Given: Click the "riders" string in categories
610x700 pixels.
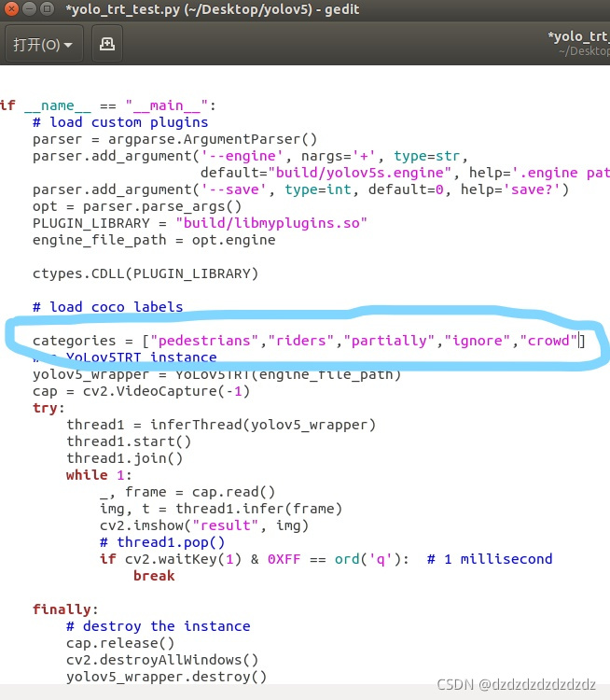Looking at the screenshot, I should (300, 341).
